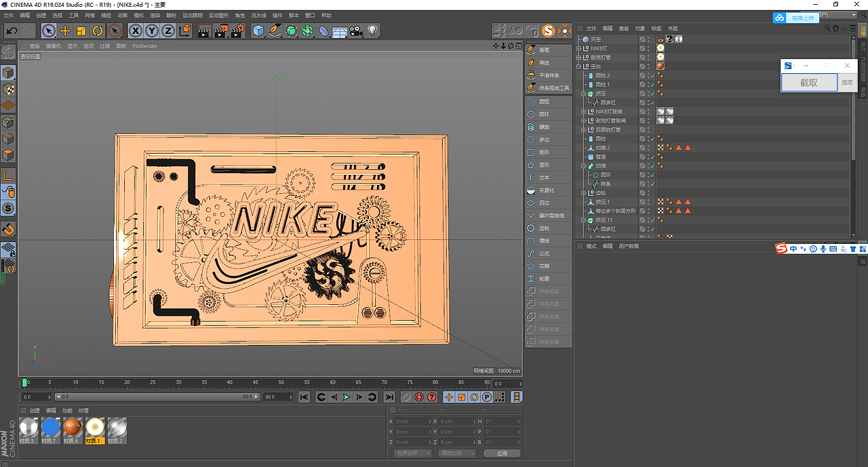Toggle layer box of 扫描.2
Image resolution: width=868 pixels, height=467 pixels.
point(642,148)
